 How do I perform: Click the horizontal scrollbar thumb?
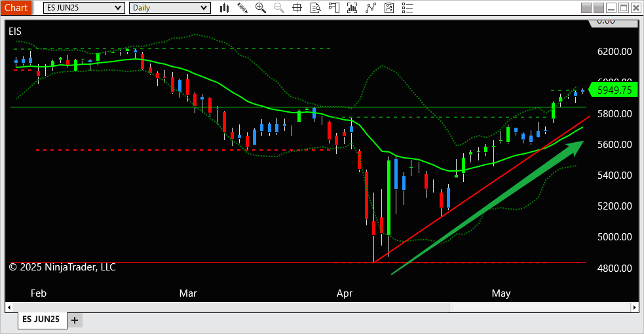[x=540, y=307]
